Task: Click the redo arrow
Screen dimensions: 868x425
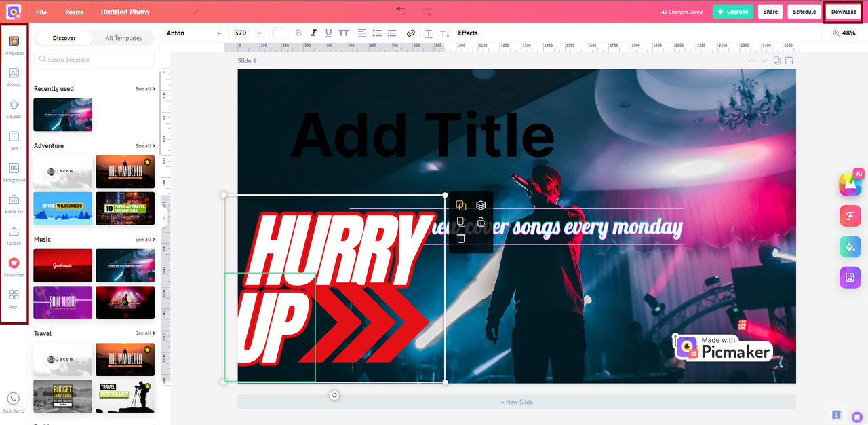Action: (x=427, y=12)
